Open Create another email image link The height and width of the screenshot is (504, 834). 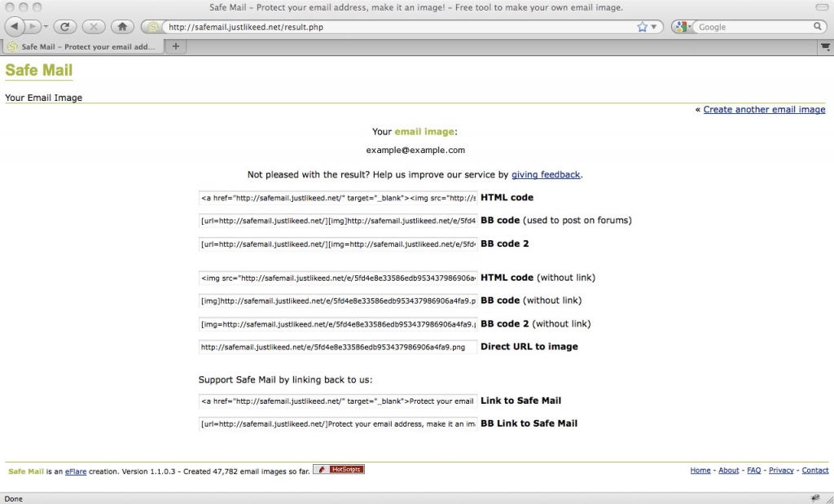[x=764, y=110]
